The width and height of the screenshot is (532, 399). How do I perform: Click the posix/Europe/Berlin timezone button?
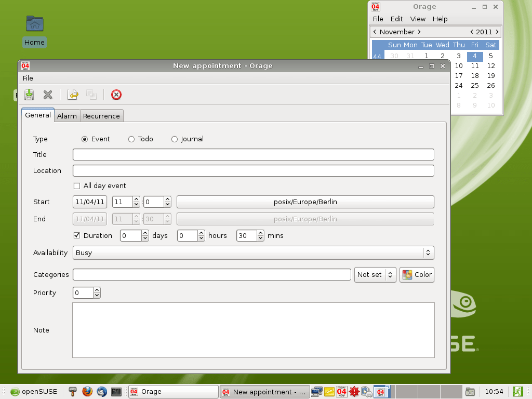pyautogui.click(x=305, y=202)
